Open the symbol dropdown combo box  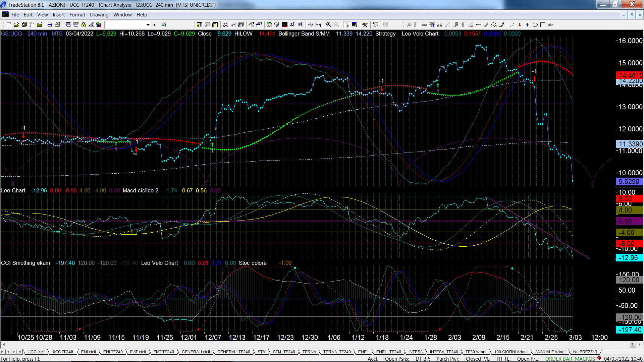click(x=128, y=24)
